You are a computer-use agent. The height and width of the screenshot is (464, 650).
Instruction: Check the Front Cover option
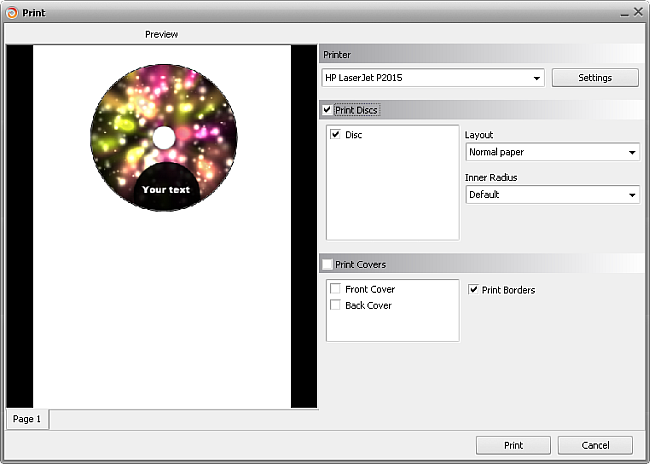coord(335,289)
